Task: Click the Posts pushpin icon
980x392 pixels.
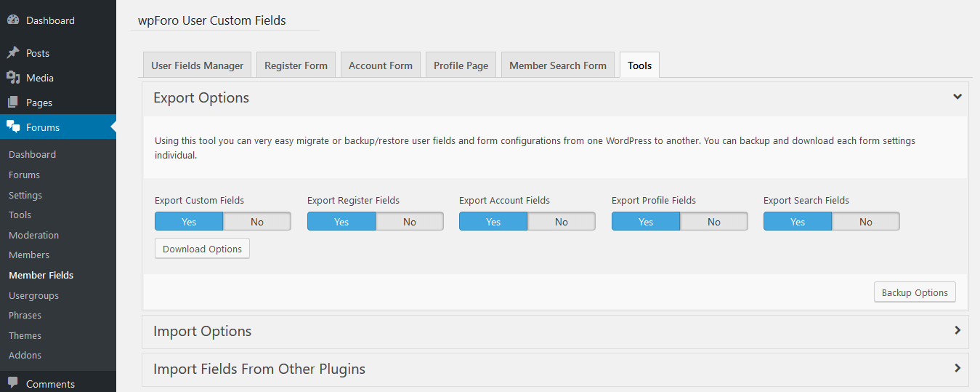Action: point(13,53)
